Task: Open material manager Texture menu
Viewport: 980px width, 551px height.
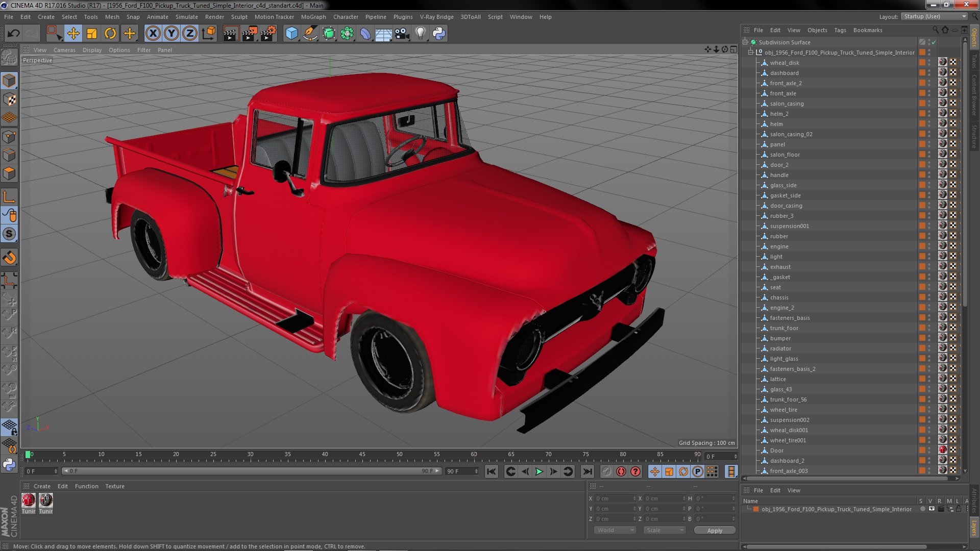Action: 115,486
